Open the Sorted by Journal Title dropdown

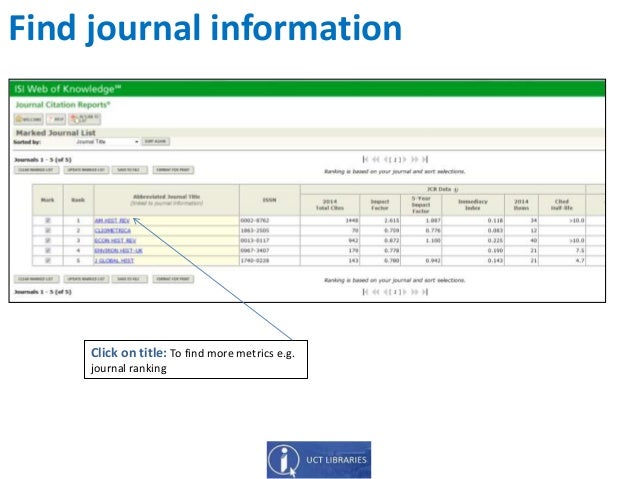click(x=107, y=142)
